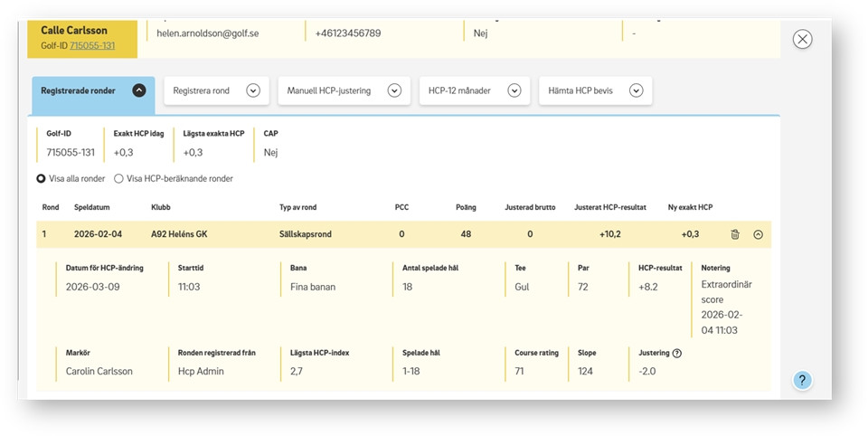Click the 'Klubb' column header
The width and height of the screenshot is (868, 436).
161,207
